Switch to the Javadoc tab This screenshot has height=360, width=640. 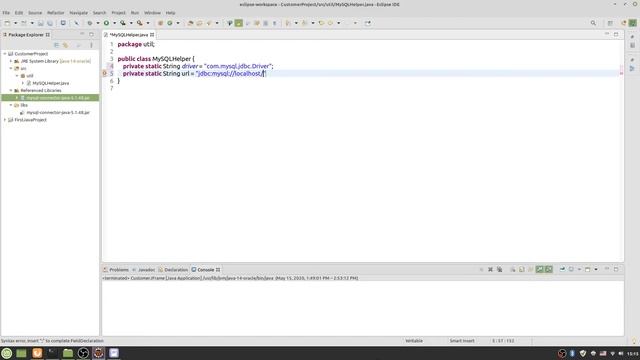click(144, 270)
